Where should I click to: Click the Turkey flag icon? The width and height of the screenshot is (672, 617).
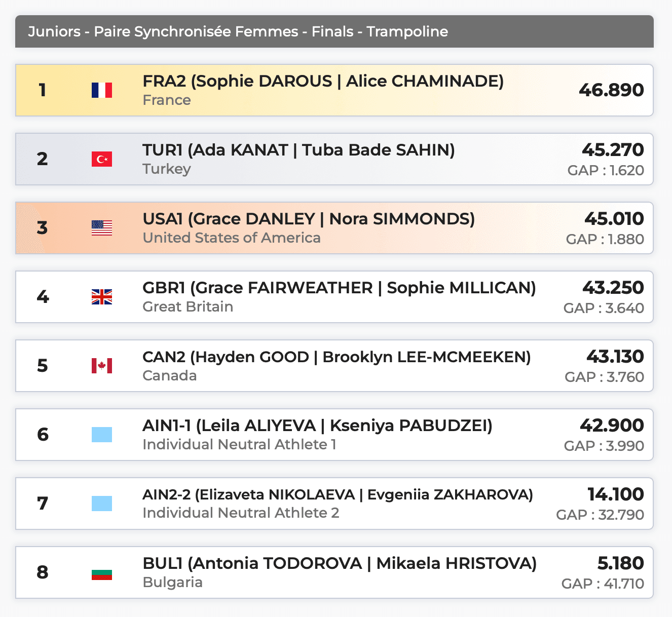(x=102, y=159)
